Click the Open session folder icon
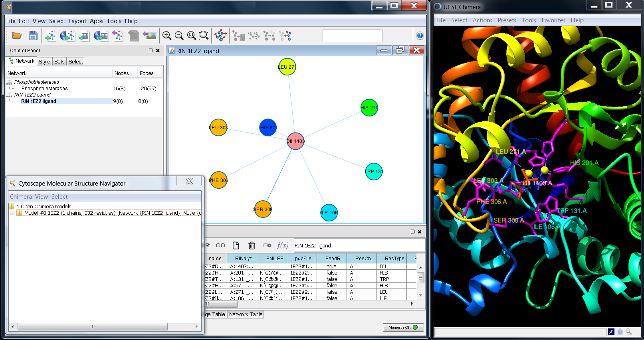 17,36
